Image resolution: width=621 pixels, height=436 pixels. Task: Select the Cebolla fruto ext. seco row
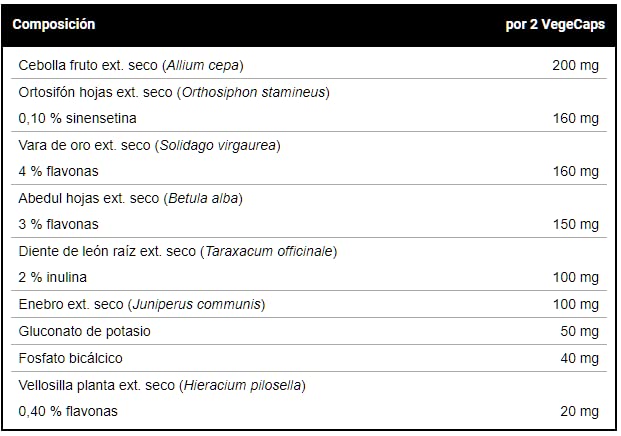(132, 65)
